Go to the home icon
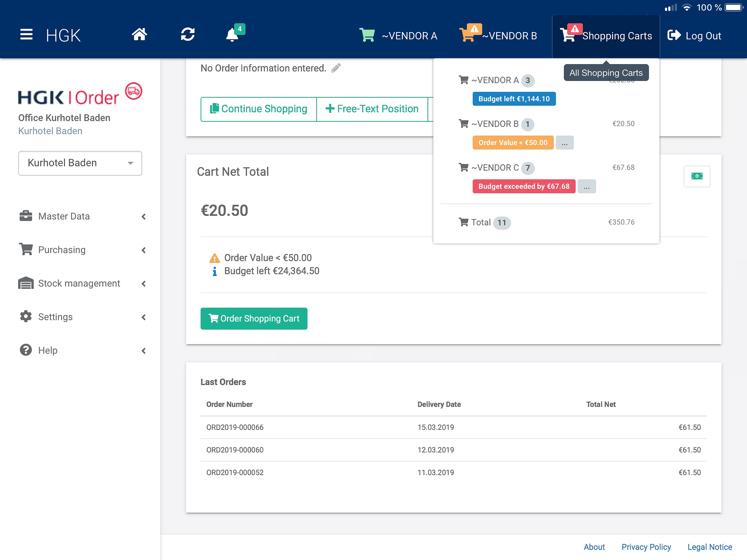This screenshot has height=560, width=747. [x=139, y=34]
